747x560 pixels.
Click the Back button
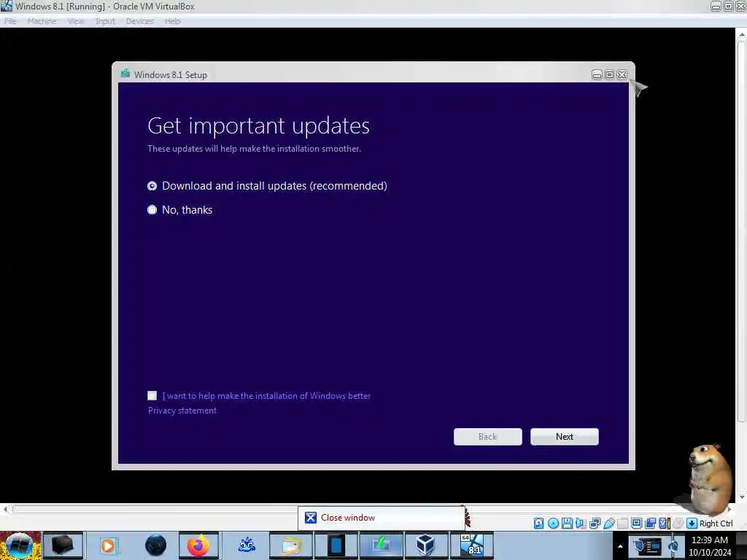(x=487, y=437)
